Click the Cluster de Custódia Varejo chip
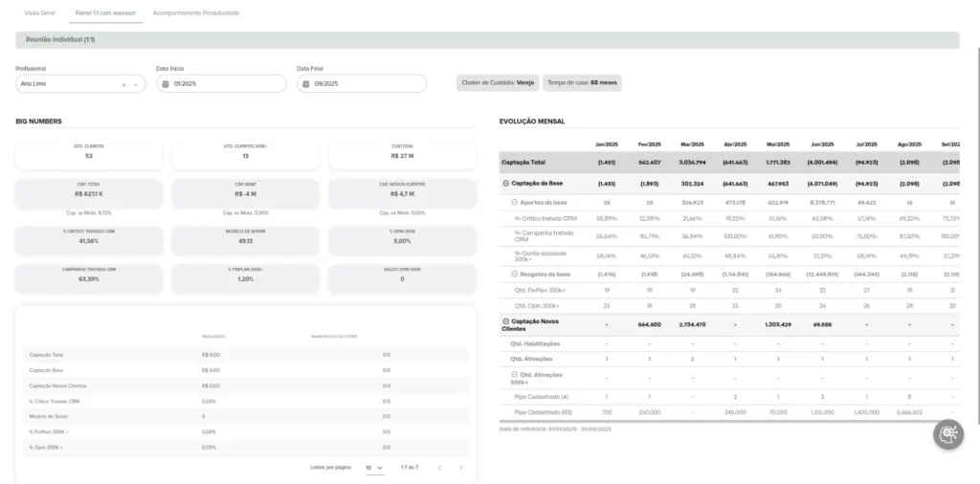Screen dimensions: 980x484 (498, 83)
